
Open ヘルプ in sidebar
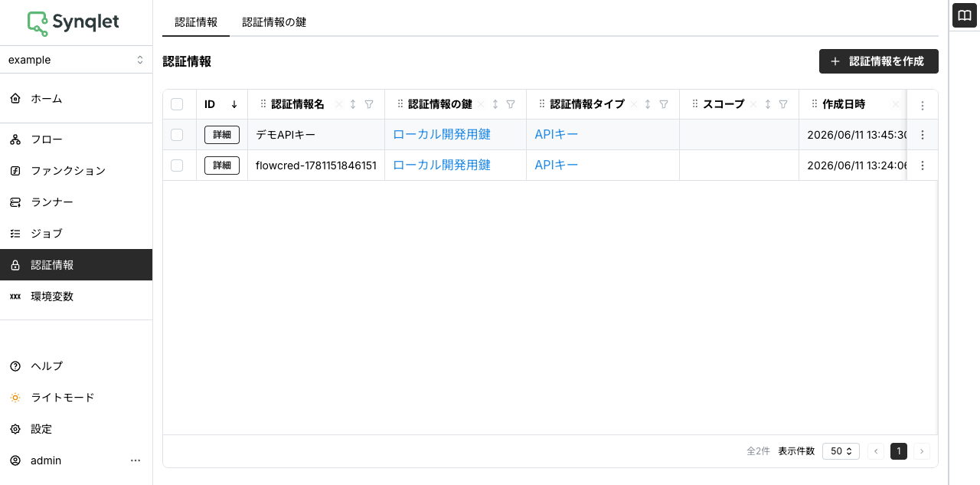77,366
